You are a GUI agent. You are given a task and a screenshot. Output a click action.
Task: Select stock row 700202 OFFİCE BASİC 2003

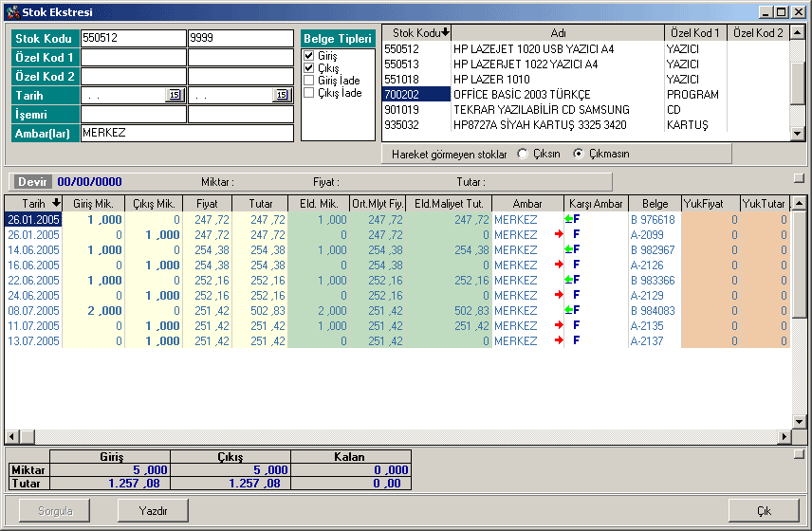click(x=585, y=94)
